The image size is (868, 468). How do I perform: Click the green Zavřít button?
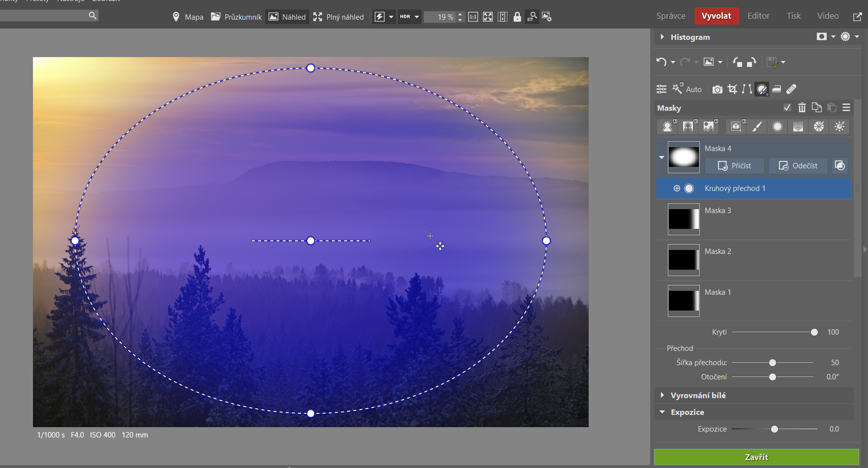coord(756,457)
